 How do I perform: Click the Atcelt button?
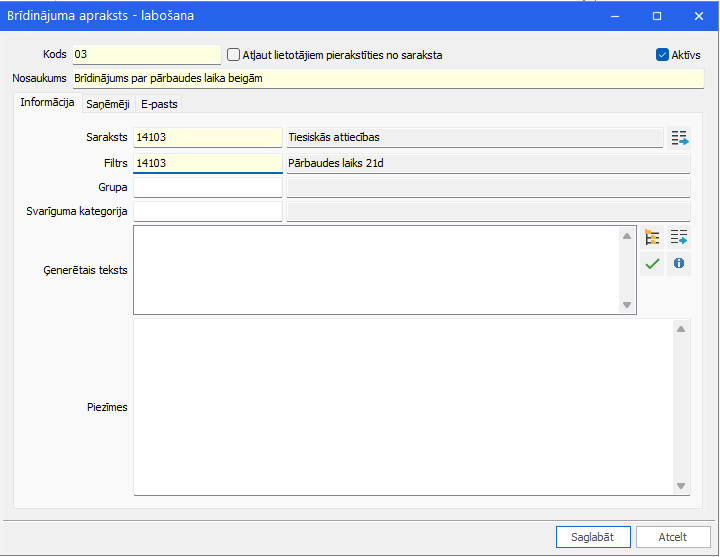click(x=673, y=537)
